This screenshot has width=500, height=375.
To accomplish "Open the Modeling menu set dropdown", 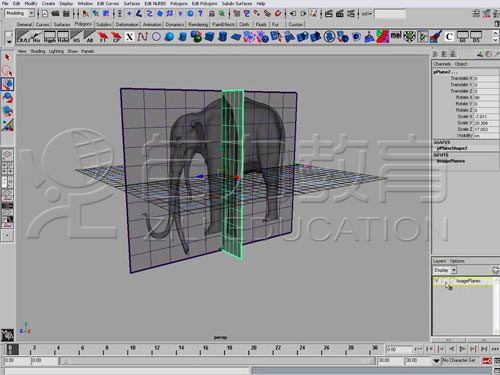I will click(20, 13).
